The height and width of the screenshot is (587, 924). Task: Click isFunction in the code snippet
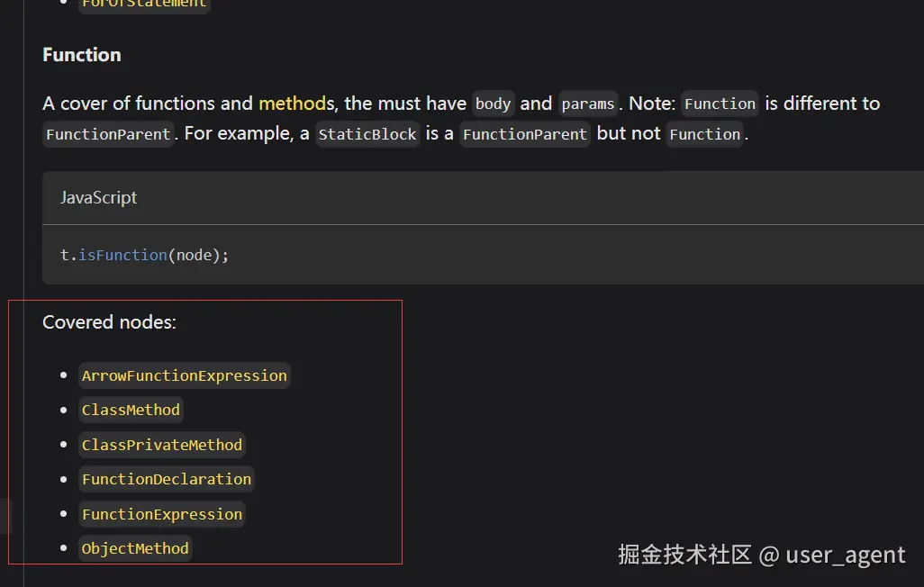(x=122, y=255)
